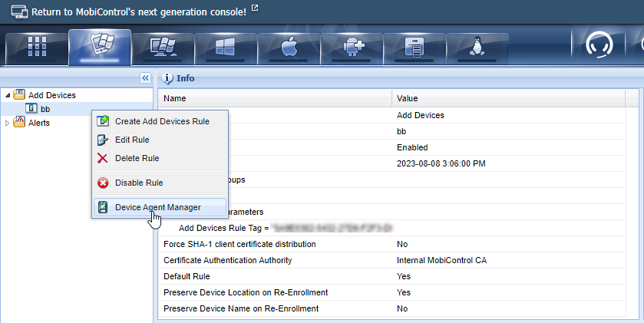Viewport: 644px width, 323px height.
Task: Switch to the Android Plus platform tab
Action: (352, 48)
